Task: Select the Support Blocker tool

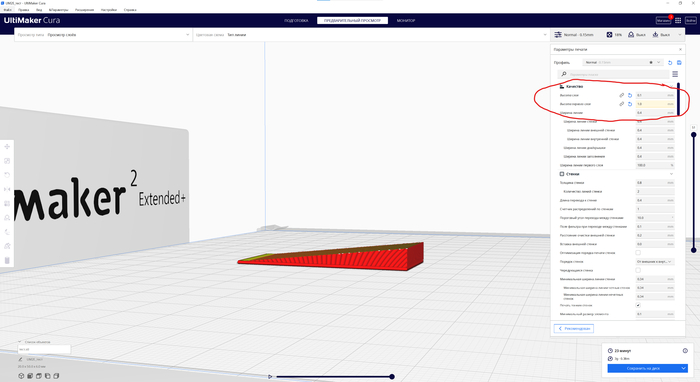Action: (7, 218)
